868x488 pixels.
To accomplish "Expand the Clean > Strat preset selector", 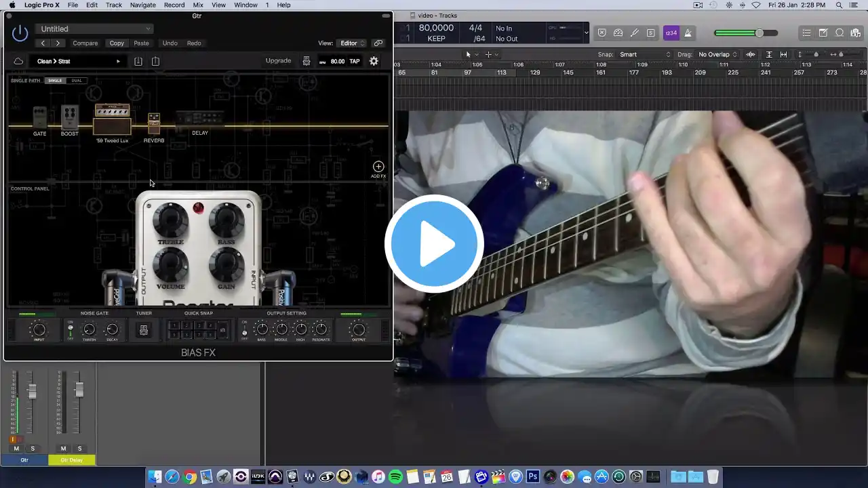I will pos(78,61).
